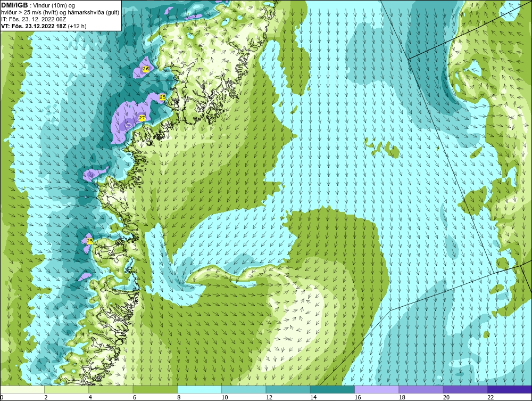Screen dimensions: 532x401
Task: Click the '16' label on the color scale
Action: tap(358, 398)
